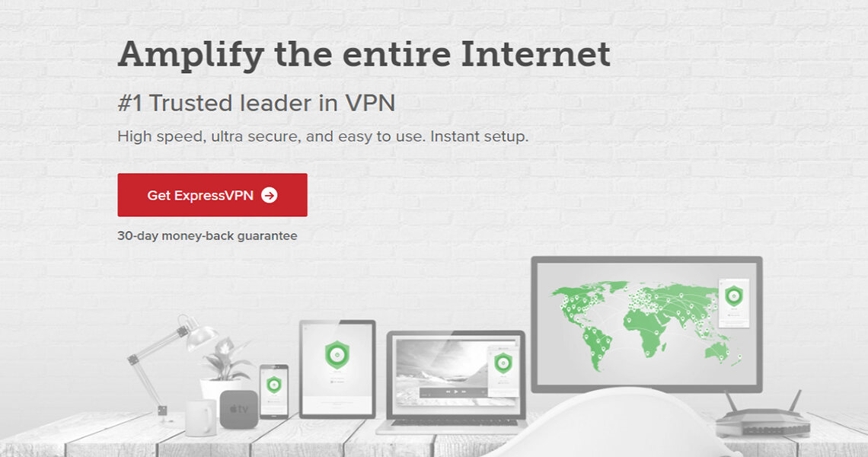Click the fast-forward button in the laptop video player
868x457 pixels.
pyautogui.click(x=464, y=391)
